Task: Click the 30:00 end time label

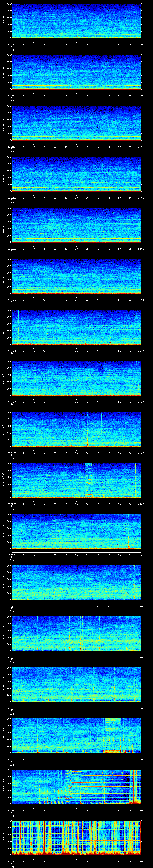Action: [141, 351]
